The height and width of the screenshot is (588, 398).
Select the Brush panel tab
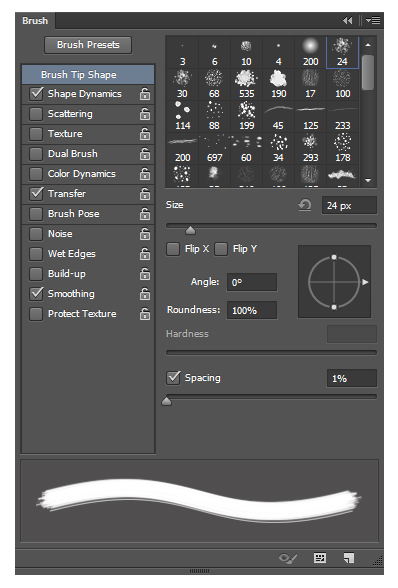tap(35, 21)
